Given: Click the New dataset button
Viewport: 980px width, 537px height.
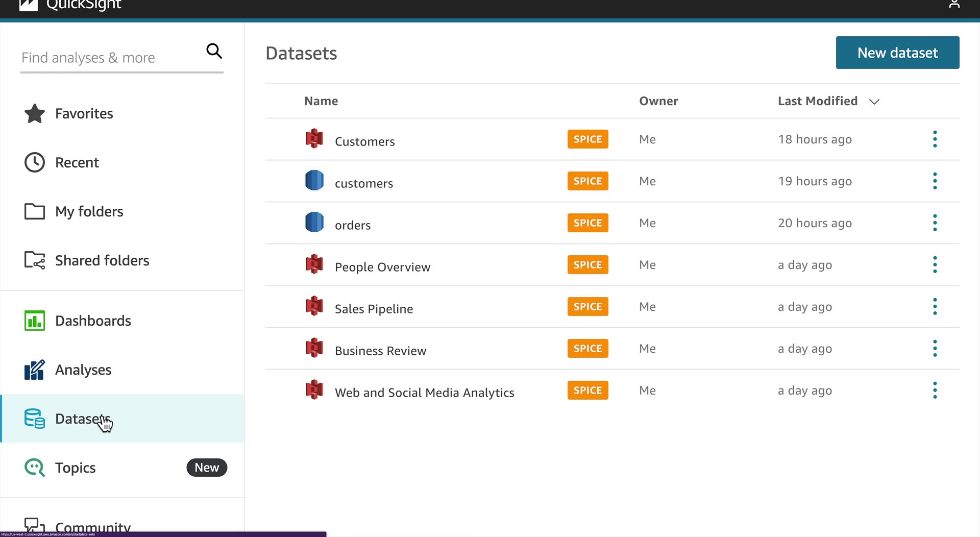Looking at the screenshot, I should [x=897, y=53].
